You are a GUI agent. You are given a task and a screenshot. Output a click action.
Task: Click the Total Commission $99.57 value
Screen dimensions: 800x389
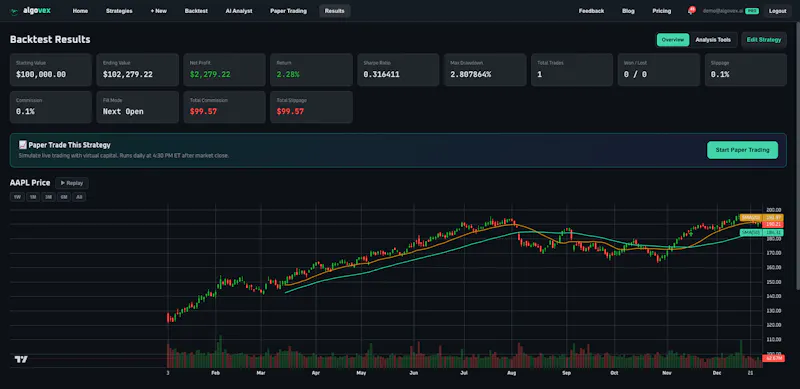[203, 112]
